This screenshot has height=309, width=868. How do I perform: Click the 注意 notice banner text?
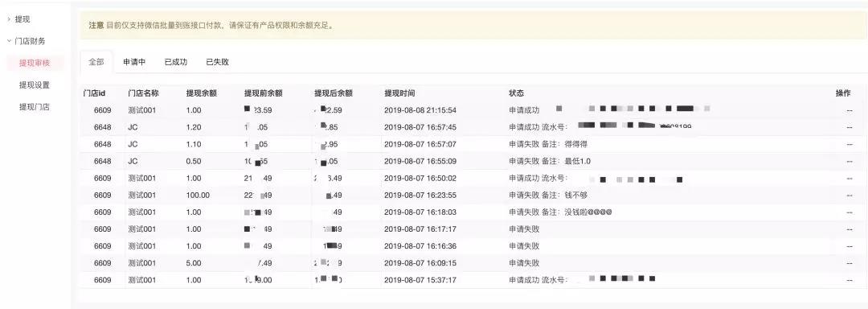(211, 26)
